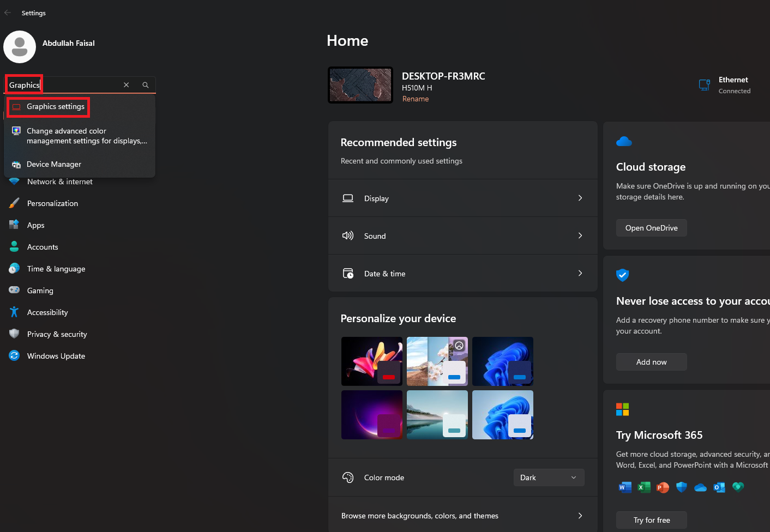Click the back arrow in Settings
Screen dimensions: 770x532
(x=8, y=13)
